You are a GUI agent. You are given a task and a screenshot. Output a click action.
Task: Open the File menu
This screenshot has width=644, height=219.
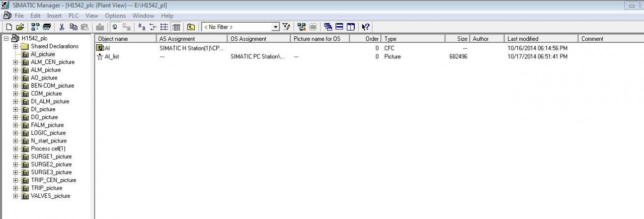pyautogui.click(x=19, y=16)
